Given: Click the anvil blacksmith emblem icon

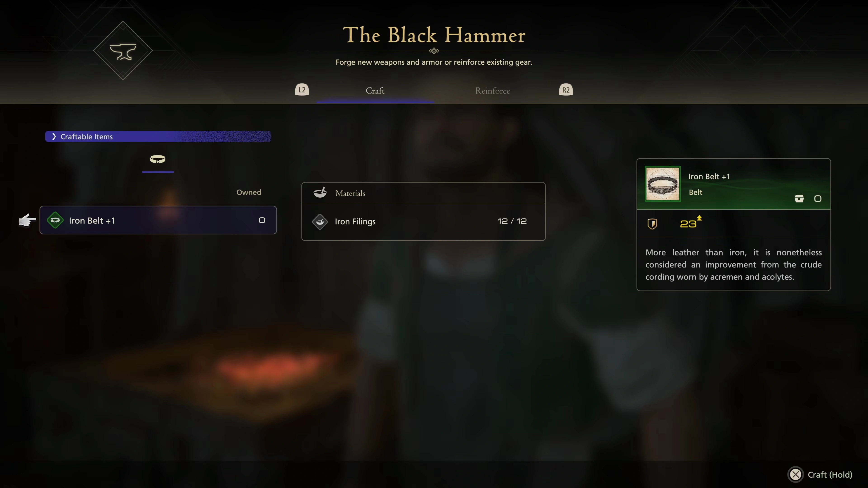Looking at the screenshot, I should click(123, 51).
